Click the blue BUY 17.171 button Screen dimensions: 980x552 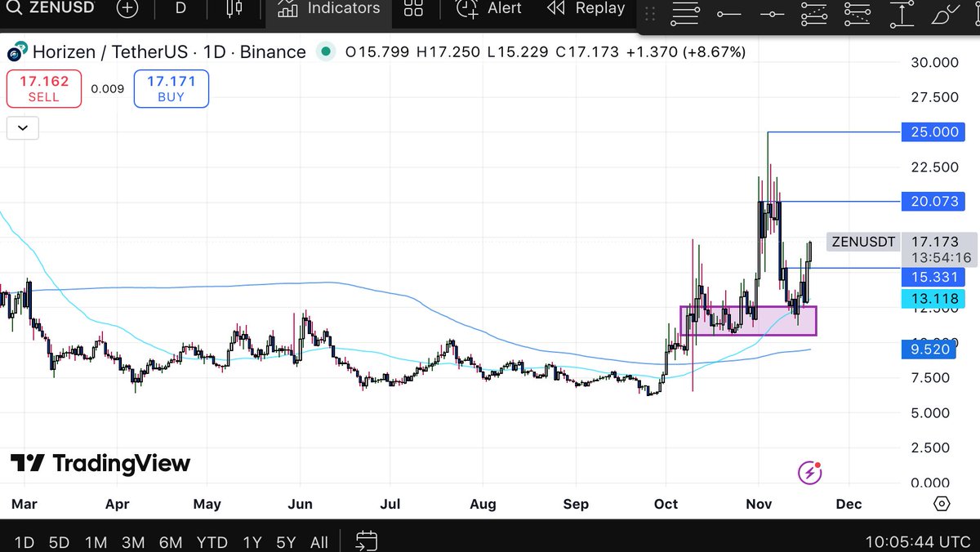click(x=171, y=89)
